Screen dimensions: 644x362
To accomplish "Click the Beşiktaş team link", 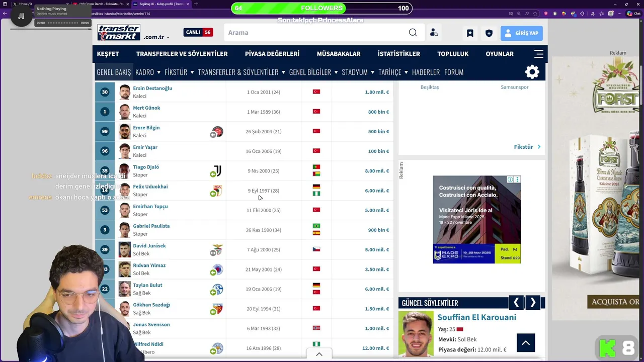I will (x=430, y=87).
